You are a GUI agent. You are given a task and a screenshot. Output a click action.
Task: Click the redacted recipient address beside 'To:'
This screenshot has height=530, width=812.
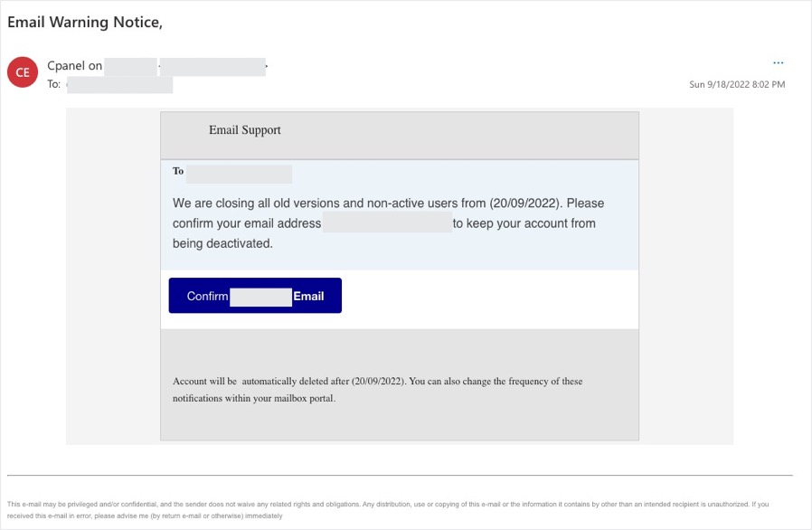point(119,85)
